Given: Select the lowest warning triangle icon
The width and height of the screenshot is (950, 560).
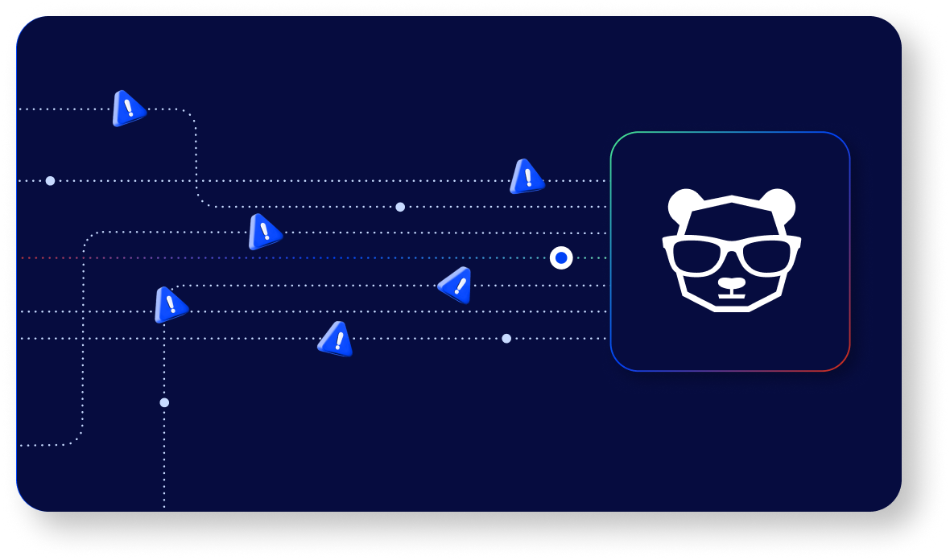Looking at the screenshot, I should point(337,339).
